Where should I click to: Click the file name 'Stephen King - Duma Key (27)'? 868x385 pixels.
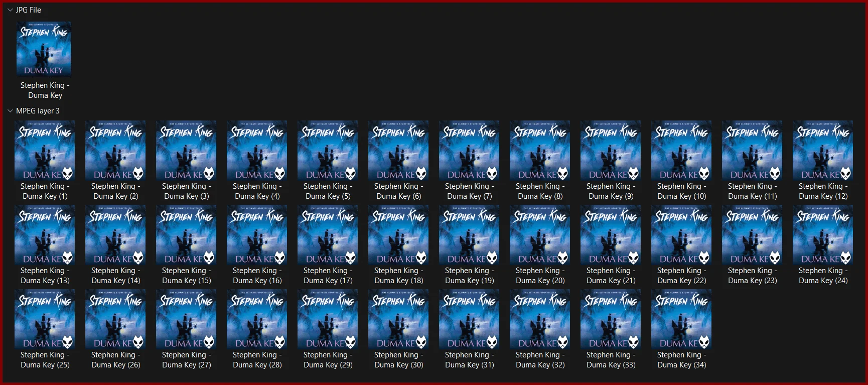point(187,360)
